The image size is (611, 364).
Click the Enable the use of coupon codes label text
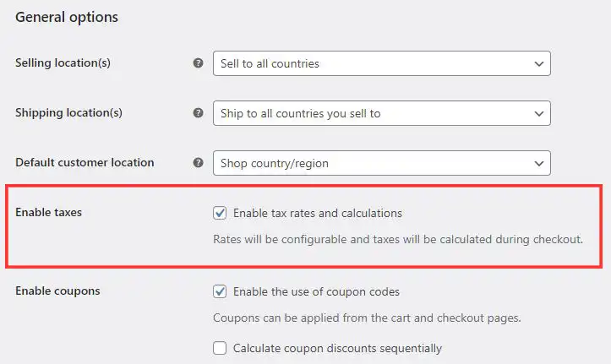[316, 291]
